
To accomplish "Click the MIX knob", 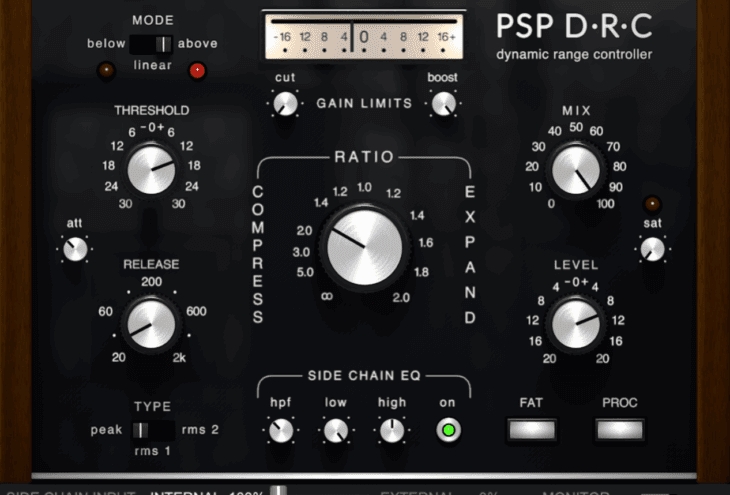I will [576, 169].
